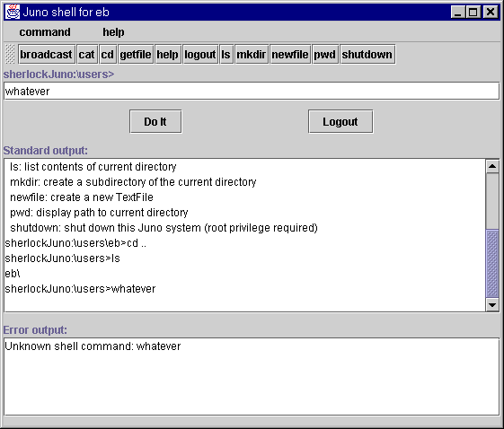Screen dimensions: 504x429
Task: Choose the cd toolbar button
Action: pyautogui.click(x=107, y=54)
